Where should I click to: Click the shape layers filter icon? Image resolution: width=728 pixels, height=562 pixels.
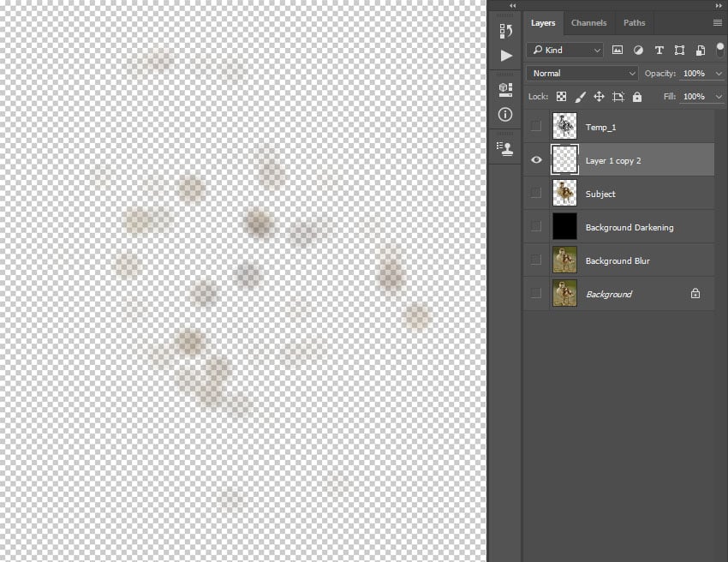coord(679,50)
